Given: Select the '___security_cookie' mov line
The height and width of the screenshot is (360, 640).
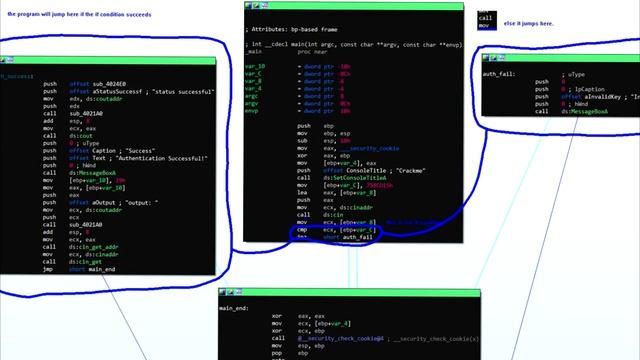Looking at the screenshot, I should pyautogui.click(x=348, y=148).
